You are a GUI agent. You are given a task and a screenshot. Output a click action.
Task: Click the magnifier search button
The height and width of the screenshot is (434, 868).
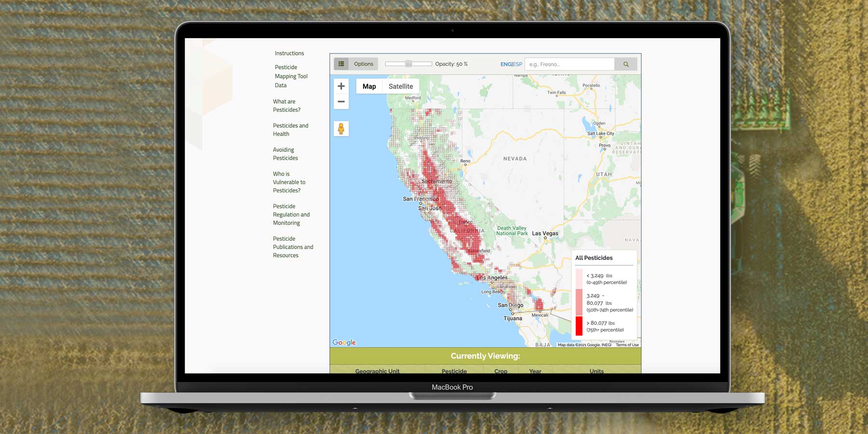626,64
